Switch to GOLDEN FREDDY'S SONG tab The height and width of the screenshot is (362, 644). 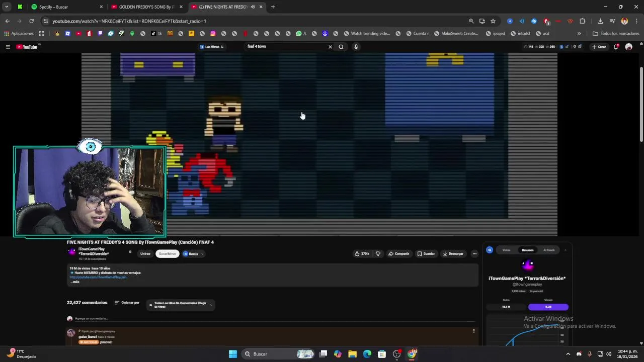[x=146, y=7]
